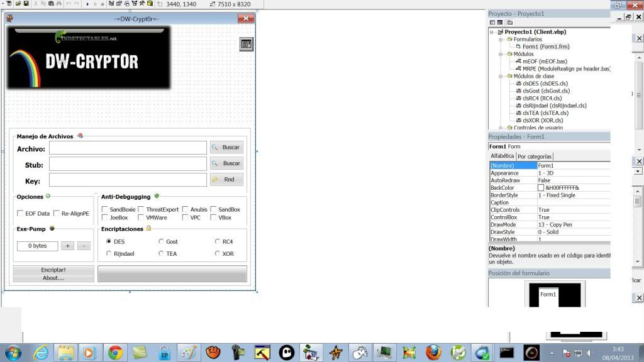
Task: Click the Rnd key button
Action: pos(226,179)
